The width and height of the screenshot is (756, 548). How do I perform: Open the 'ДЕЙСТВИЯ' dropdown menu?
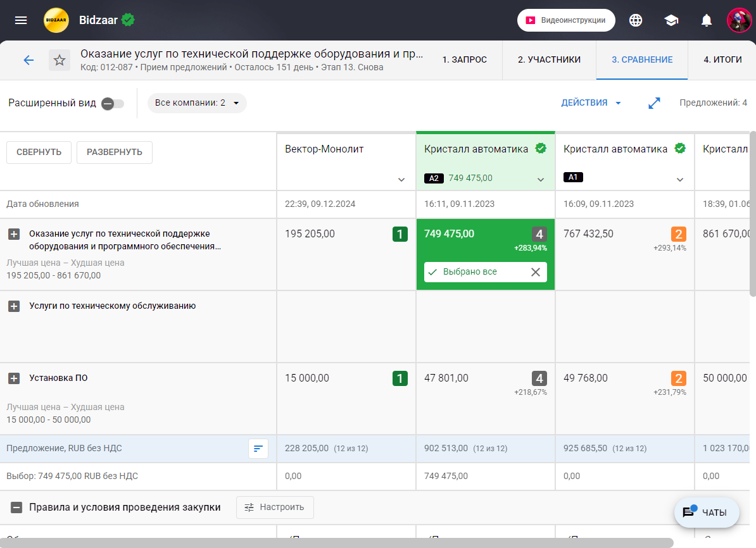[x=591, y=103]
